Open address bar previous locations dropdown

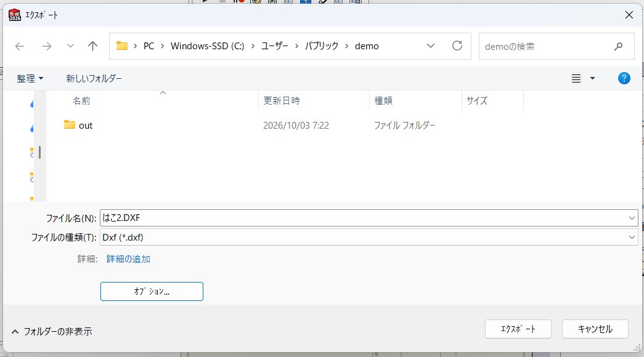[430, 46]
